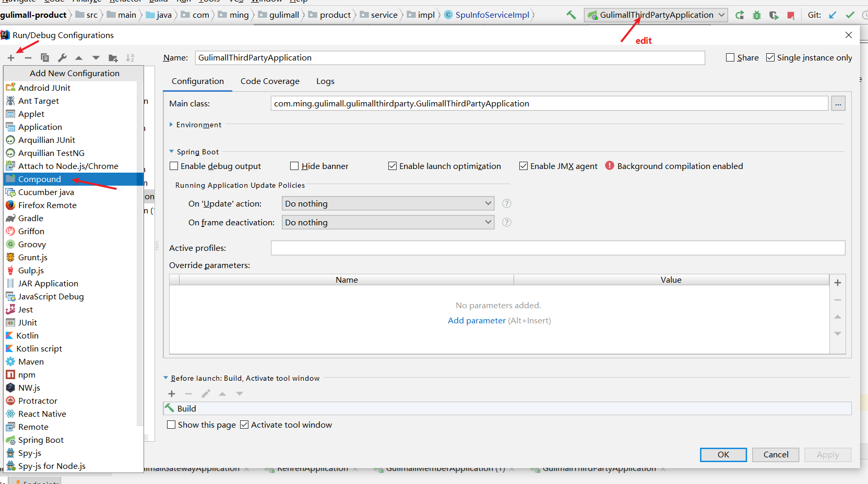Screen dimensions: 868x484
Task: Browse main class with ellipsis button
Action: coord(838,104)
